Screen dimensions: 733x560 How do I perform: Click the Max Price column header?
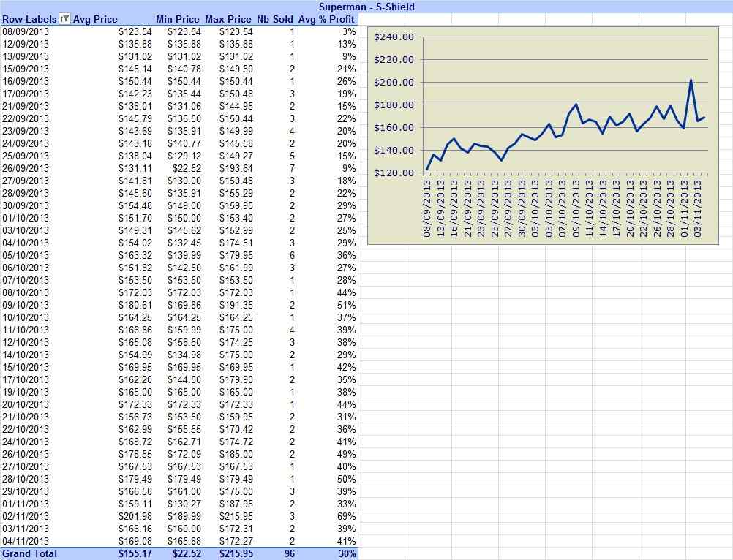coord(228,19)
